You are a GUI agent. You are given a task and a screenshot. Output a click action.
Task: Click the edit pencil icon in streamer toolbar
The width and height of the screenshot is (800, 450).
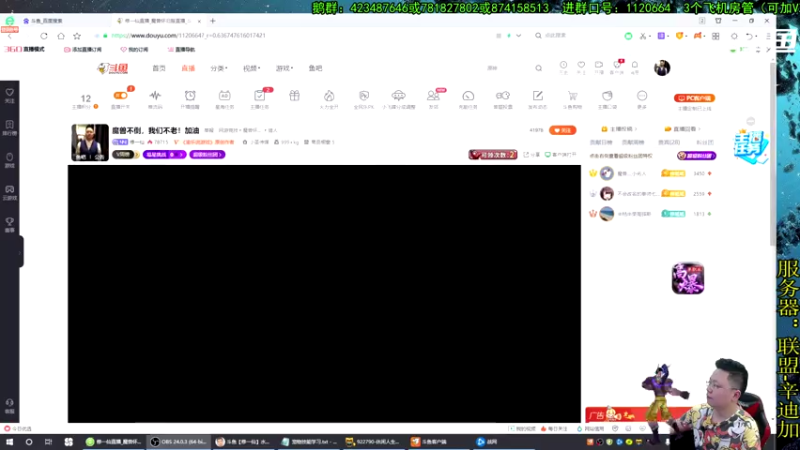pos(538,95)
